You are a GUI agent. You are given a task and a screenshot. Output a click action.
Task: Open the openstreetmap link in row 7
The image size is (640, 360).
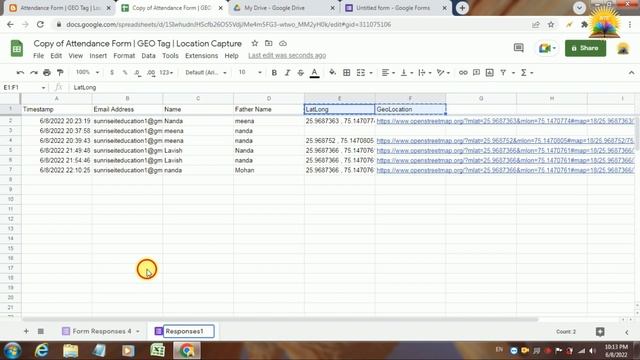505,170
